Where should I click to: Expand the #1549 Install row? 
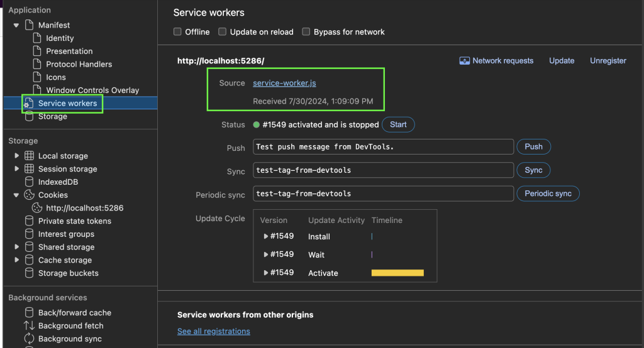(266, 236)
